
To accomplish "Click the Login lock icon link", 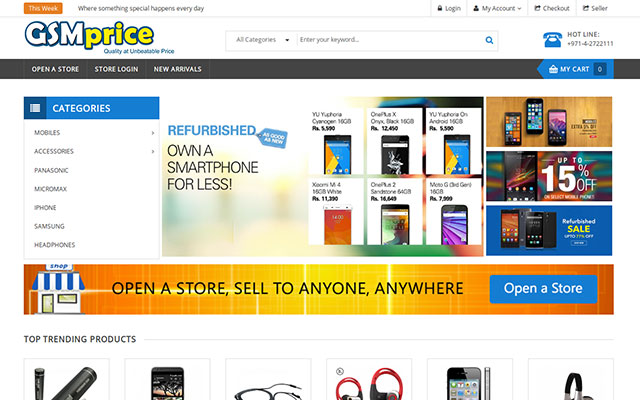I will [x=449, y=8].
